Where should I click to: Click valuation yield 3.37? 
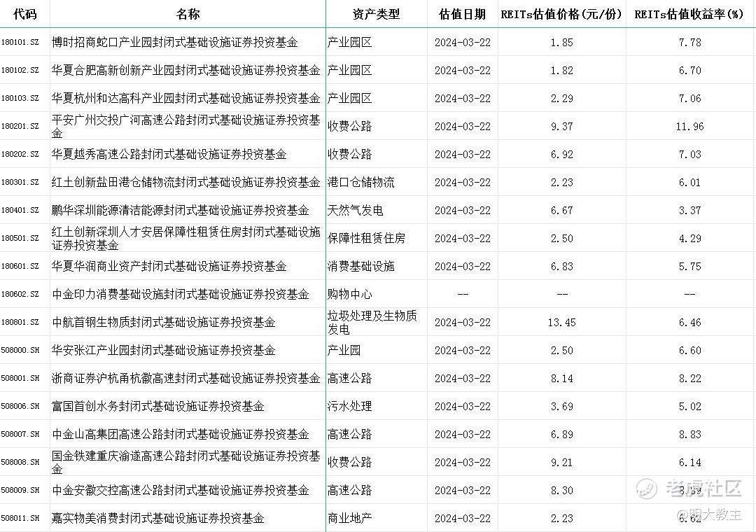coord(689,210)
